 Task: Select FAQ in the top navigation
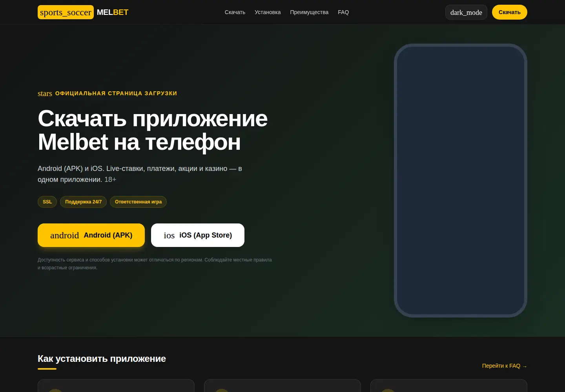point(343,12)
